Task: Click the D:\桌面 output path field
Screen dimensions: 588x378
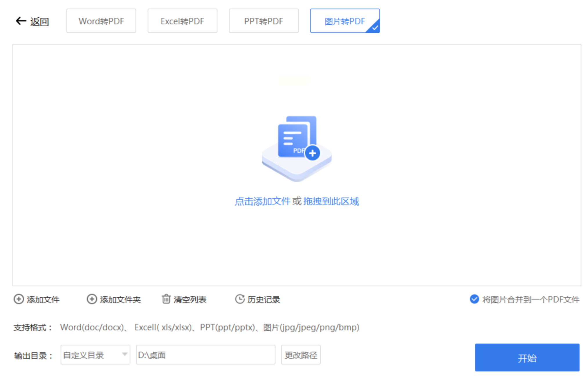Action: [205, 355]
